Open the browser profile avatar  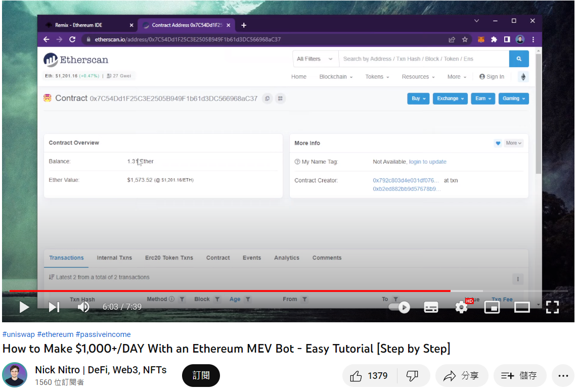click(520, 39)
